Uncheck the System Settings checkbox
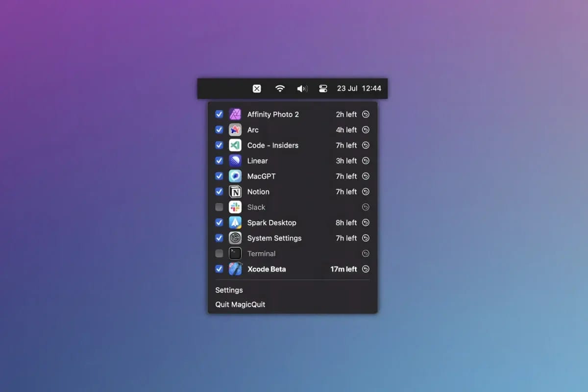 (x=219, y=238)
